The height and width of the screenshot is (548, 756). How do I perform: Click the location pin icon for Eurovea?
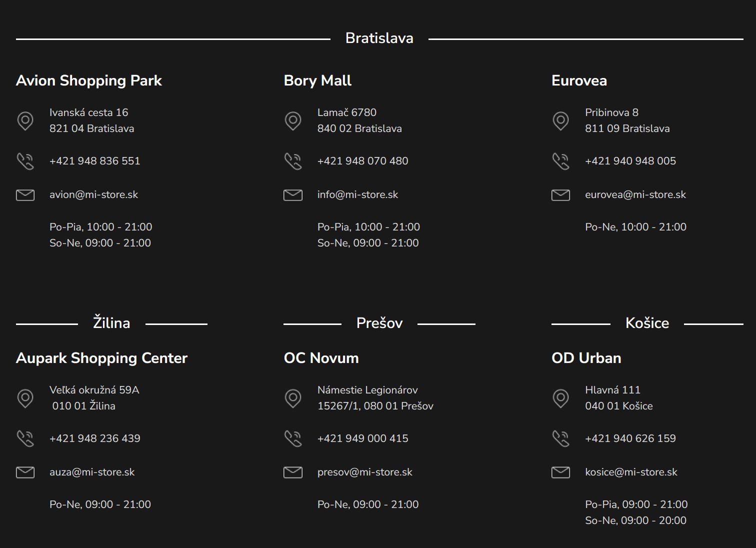560,120
